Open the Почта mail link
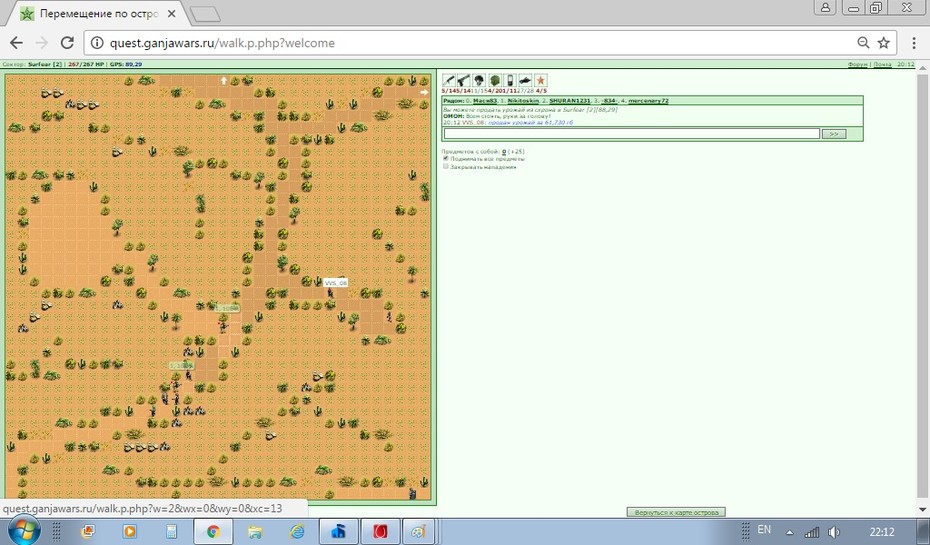This screenshot has height=545, width=930. click(882, 64)
